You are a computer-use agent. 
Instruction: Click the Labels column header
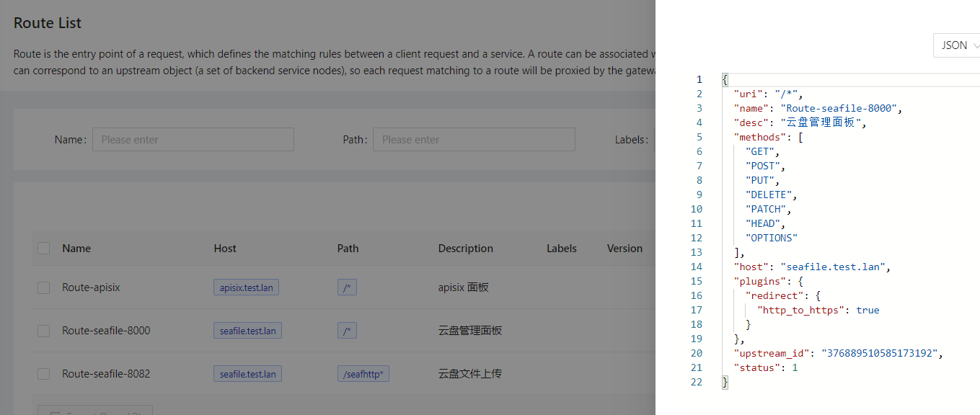[x=562, y=249]
